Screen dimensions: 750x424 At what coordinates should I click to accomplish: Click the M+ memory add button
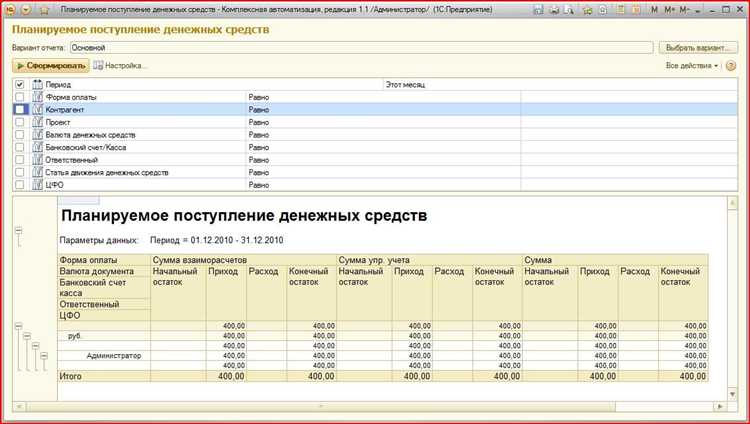(x=669, y=10)
